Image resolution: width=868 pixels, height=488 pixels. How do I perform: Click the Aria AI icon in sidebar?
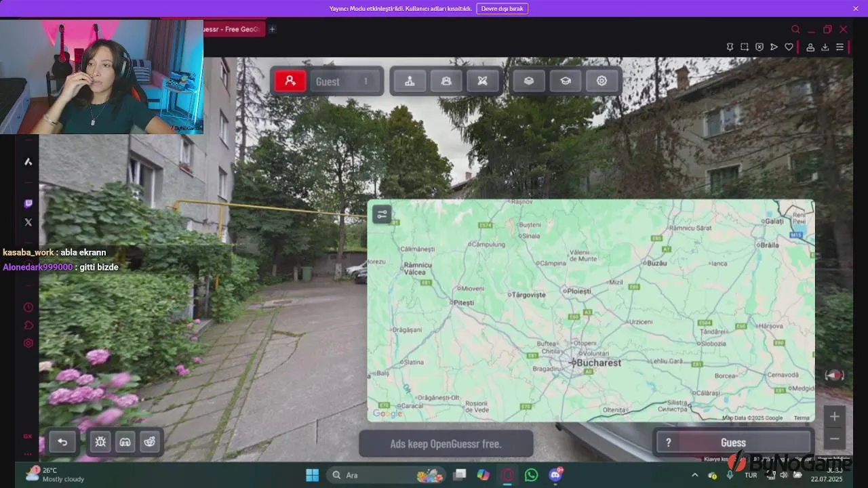point(28,161)
